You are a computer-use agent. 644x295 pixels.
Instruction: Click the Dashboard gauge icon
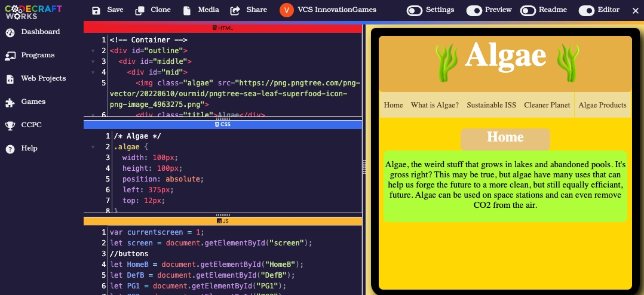[10, 32]
